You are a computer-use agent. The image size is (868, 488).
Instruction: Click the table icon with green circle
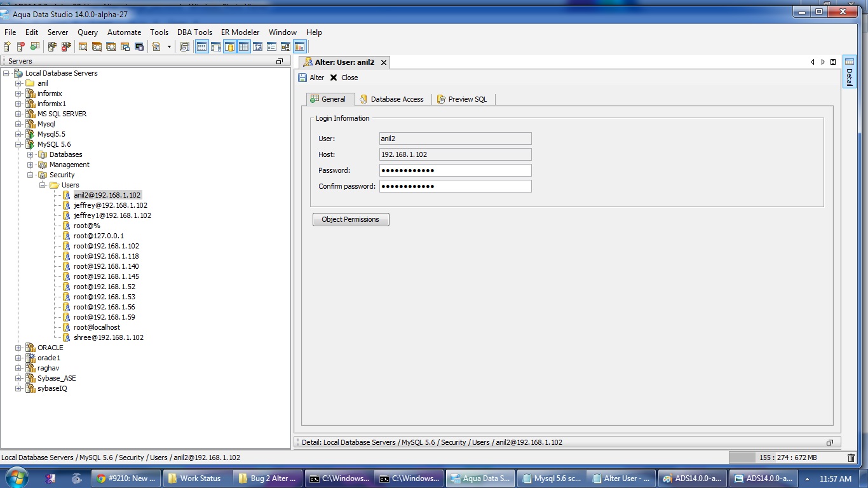(x=35, y=46)
